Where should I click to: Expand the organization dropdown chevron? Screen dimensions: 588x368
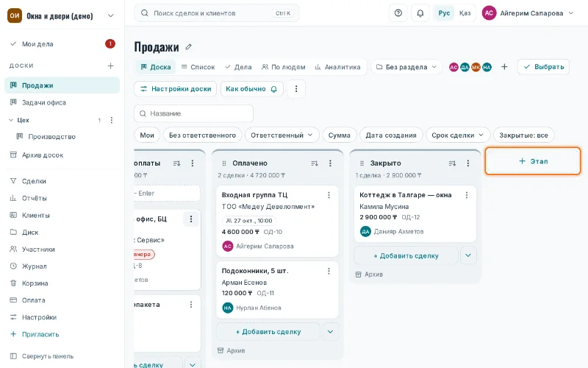[x=111, y=15]
